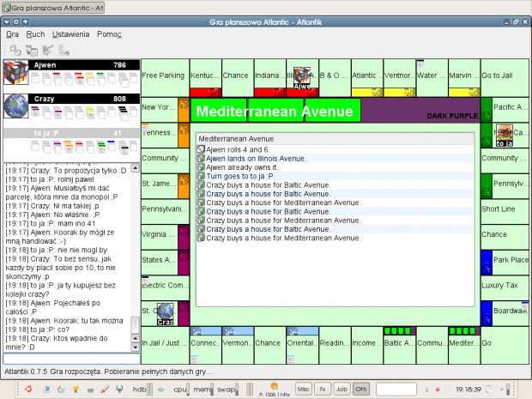Click the dark purple color band
532x399 pixels.
click(420, 111)
